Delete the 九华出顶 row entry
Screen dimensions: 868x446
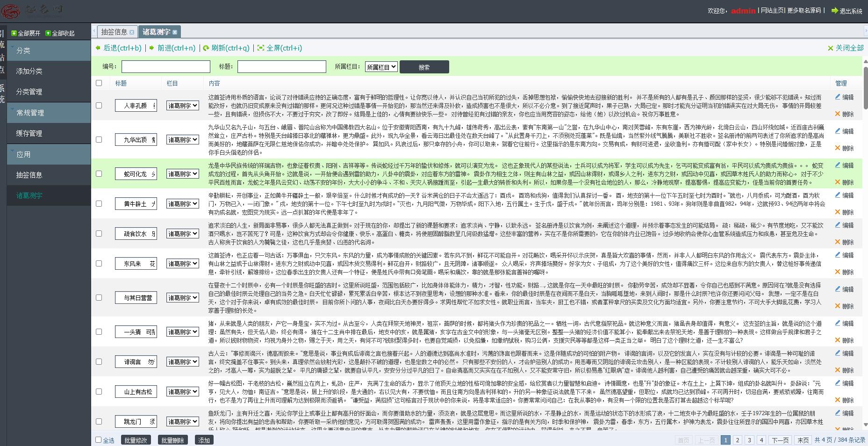click(x=844, y=148)
